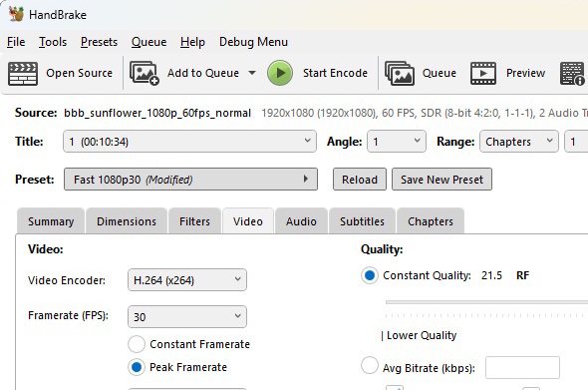
Task: Click the Queue stacked pictures icon
Action: 400,73
